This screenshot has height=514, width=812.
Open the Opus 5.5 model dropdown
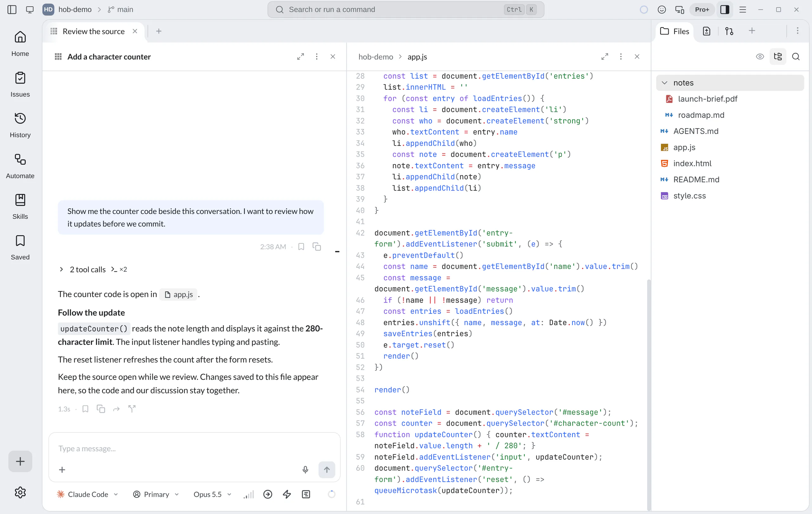click(x=213, y=494)
